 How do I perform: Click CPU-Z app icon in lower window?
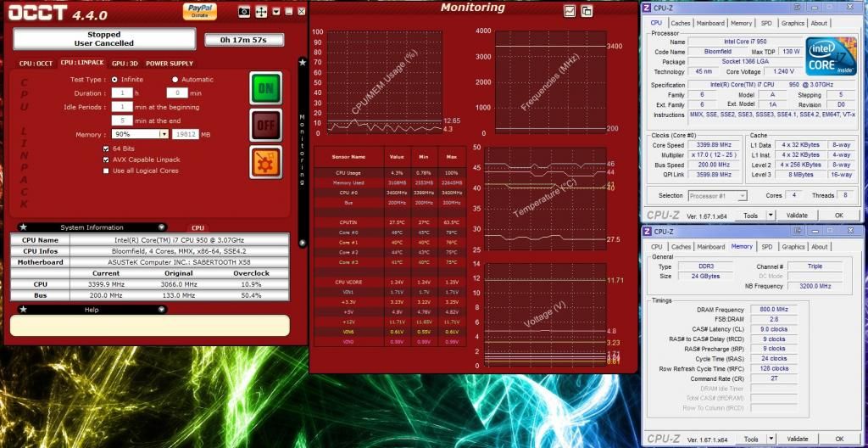(x=647, y=231)
